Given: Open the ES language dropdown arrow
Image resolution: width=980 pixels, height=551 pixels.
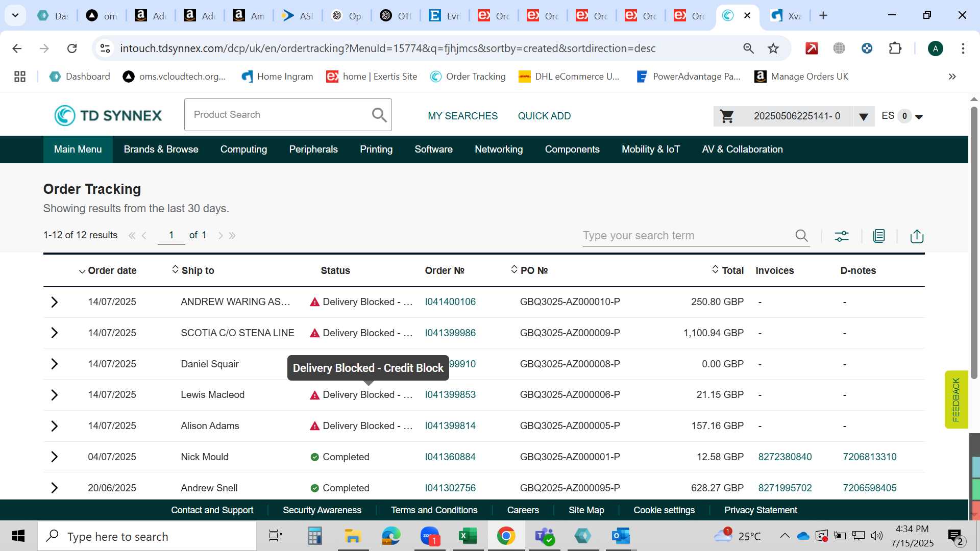Looking at the screenshot, I should [919, 117].
